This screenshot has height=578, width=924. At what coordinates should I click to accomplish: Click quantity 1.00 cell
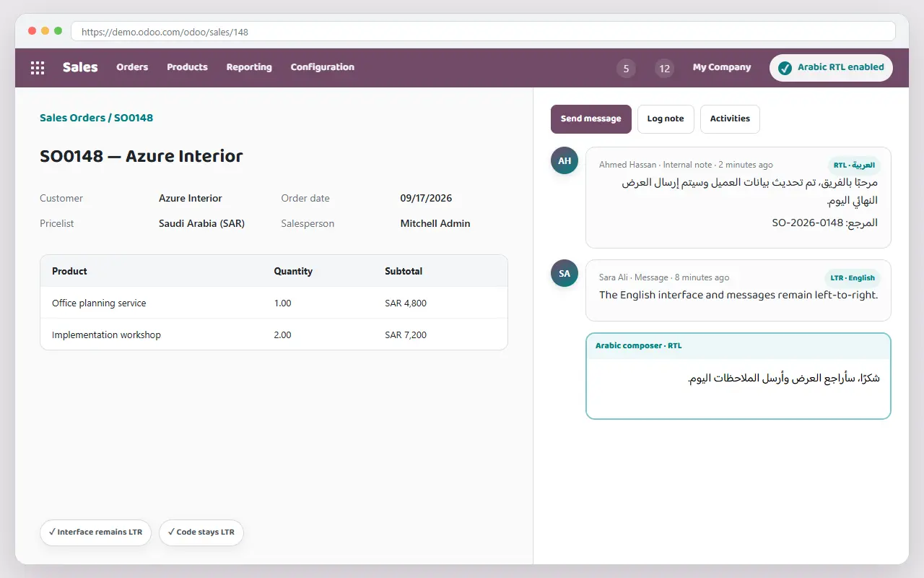pyautogui.click(x=283, y=303)
